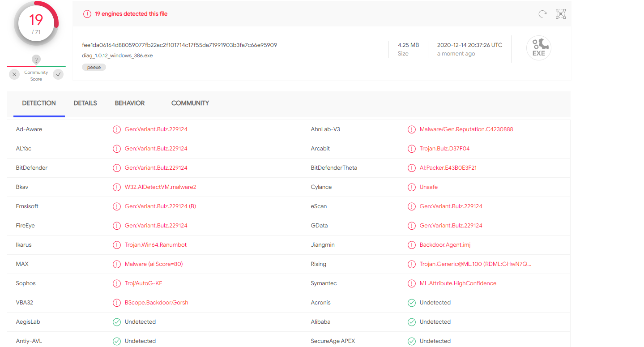Click the alert icon beside Ad-Aware detection

pos(117,129)
